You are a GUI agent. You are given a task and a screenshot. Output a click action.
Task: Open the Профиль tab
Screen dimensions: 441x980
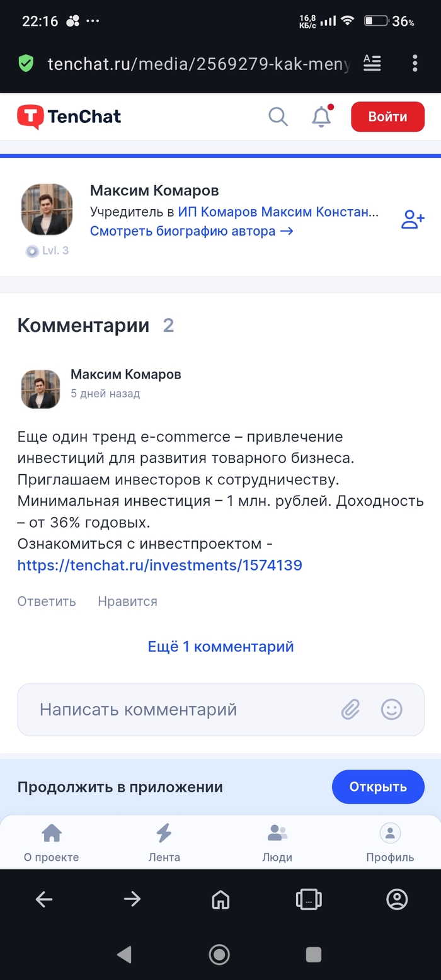[x=390, y=843]
